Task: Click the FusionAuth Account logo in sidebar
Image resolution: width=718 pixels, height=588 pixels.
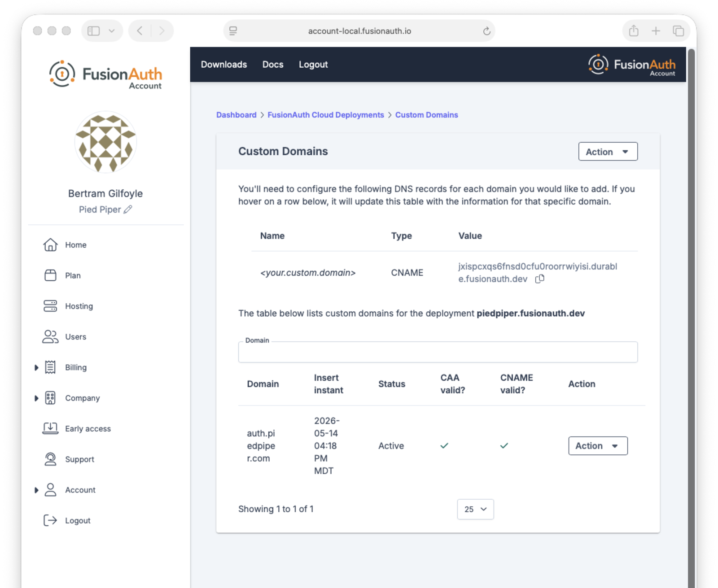Action: [105, 75]
